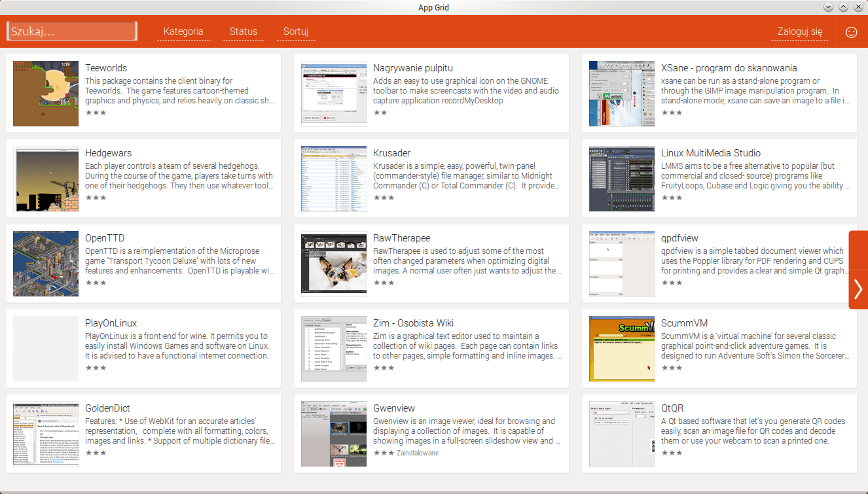Viewport: 868px width, 494px height.
Task: Open the Teeworlds game thumbnail
Action: tap(46, 94)
